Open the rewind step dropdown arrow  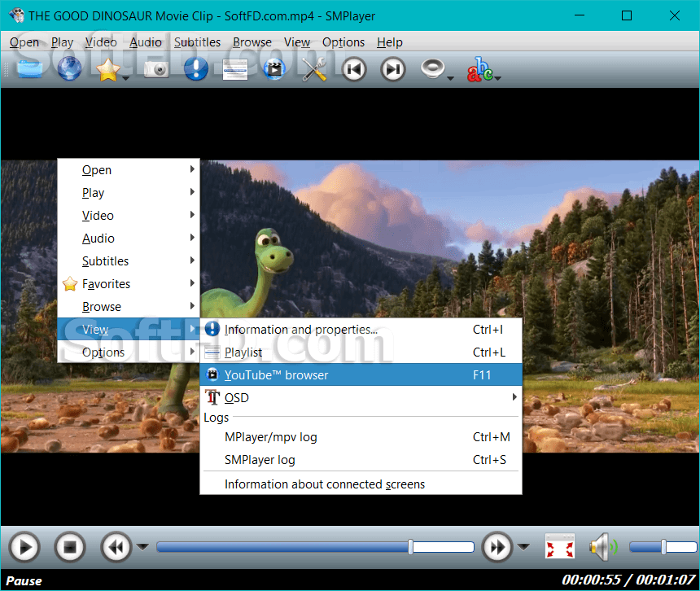click(142, 547)
